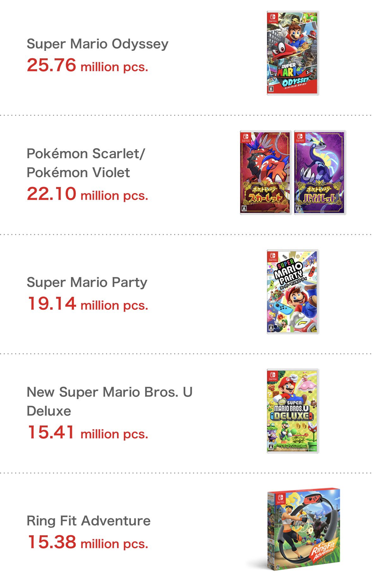This screenshot has width=372, height=588.
Task: Open the New Super Mario Bros. U Deluxe title
Action: coord(109,401)
